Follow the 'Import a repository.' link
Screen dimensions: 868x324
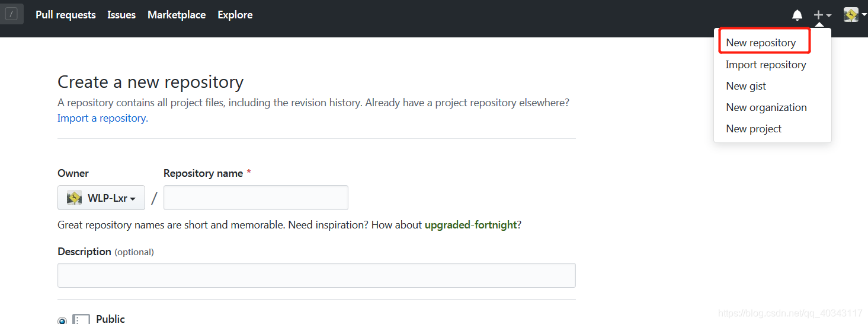(x=103, y=118)
